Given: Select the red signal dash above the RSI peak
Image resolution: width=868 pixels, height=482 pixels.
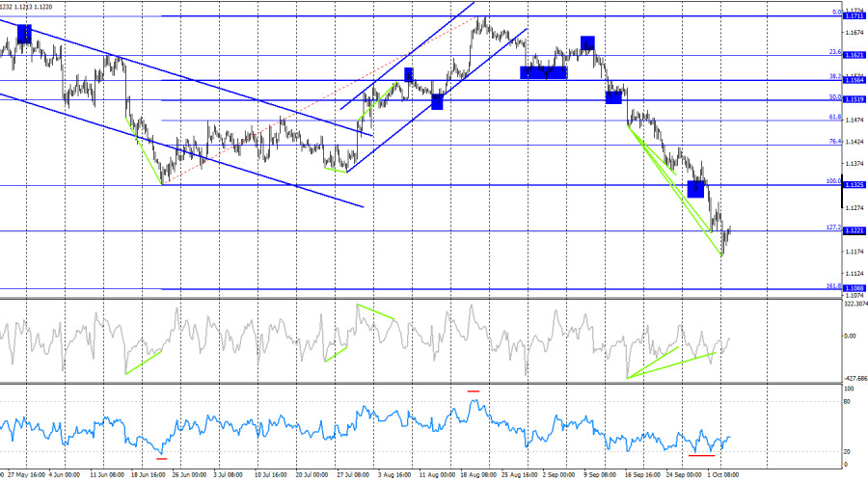Looking at the screenshot, I should [x=474, y=391].
